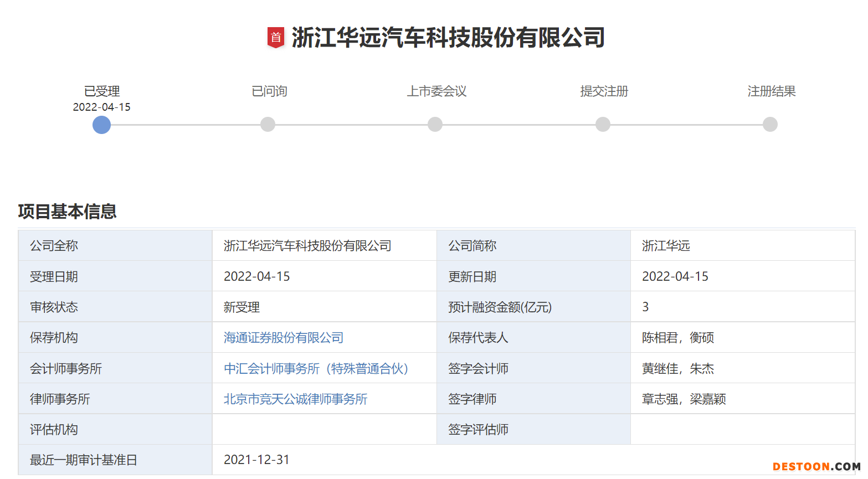Click the 上市委会议 timeline circle
Viewport: 868px width, 479px height.
435,125
